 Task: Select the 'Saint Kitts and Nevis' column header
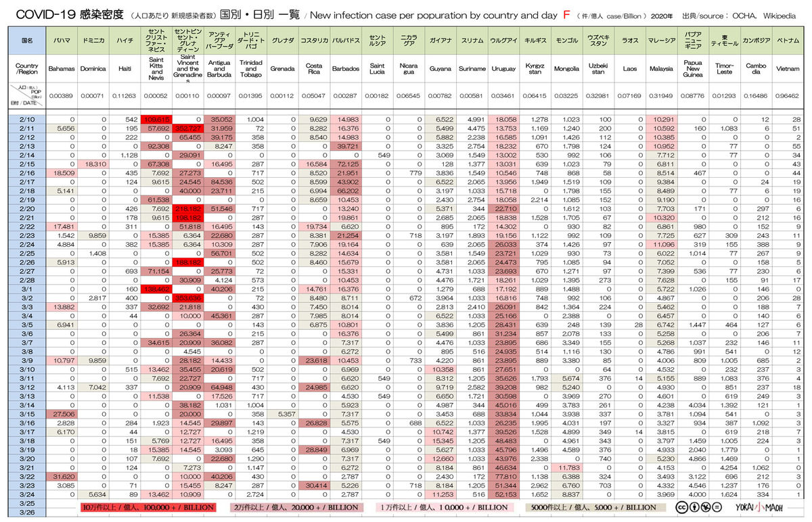click(156, 69)
